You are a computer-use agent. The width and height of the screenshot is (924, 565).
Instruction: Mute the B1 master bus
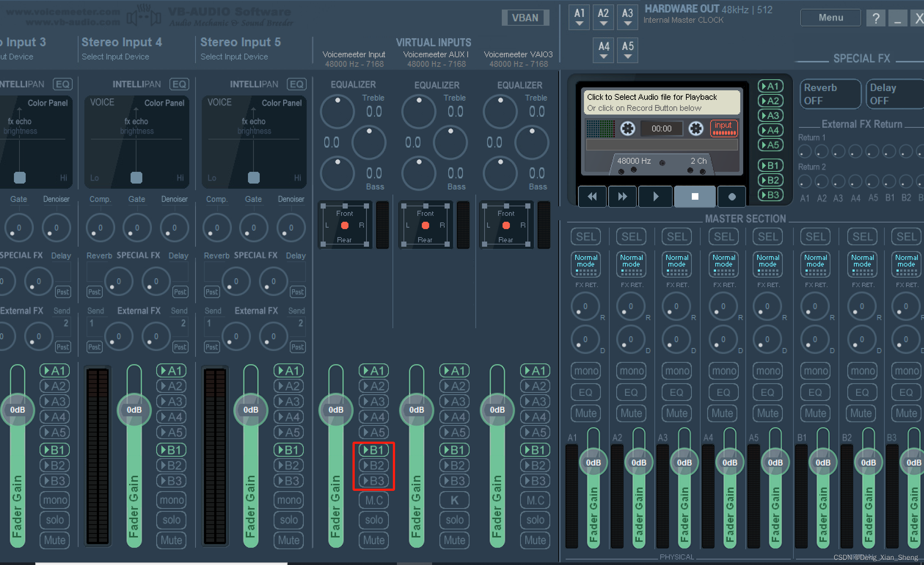[815, 413]
